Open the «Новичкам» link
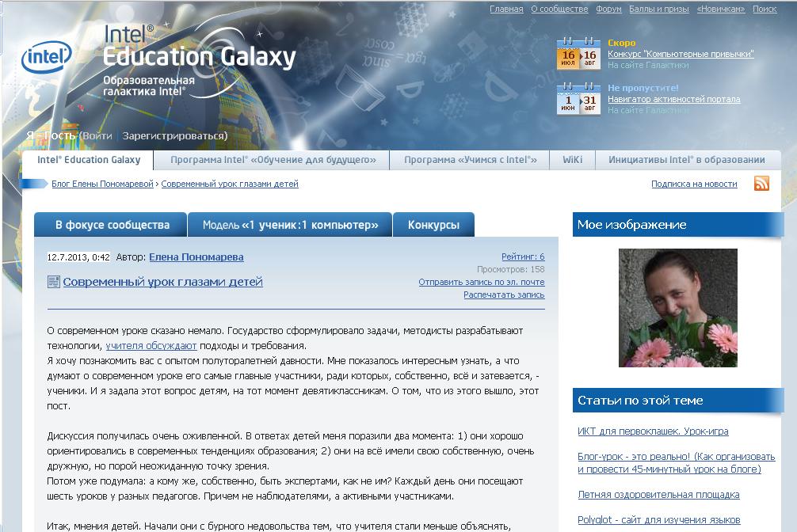The image size is (797, 532). [721, 9]
